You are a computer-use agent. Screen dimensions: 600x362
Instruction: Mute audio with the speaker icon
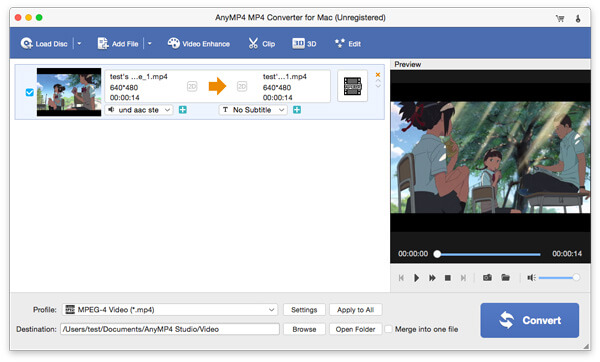tap(531, 277)
